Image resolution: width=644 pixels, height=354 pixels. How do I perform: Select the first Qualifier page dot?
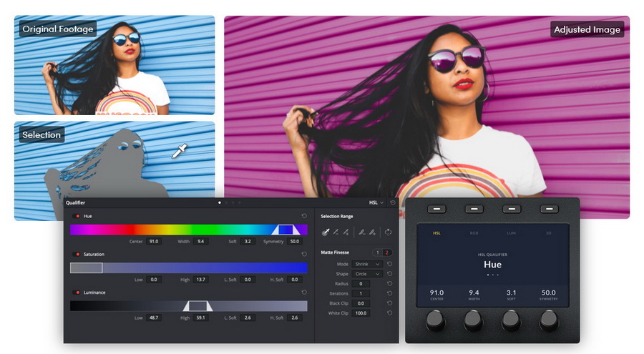pyautogui.click(x=220, y=202)
